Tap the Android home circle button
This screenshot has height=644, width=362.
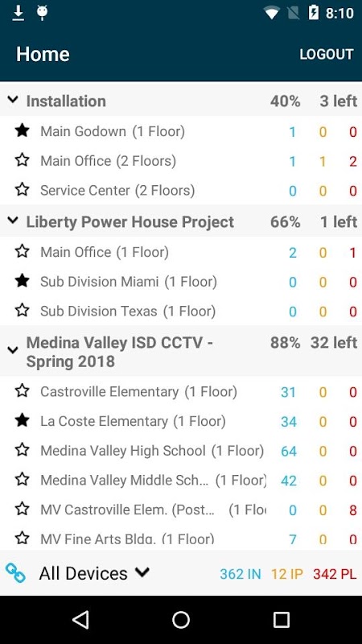181,619
